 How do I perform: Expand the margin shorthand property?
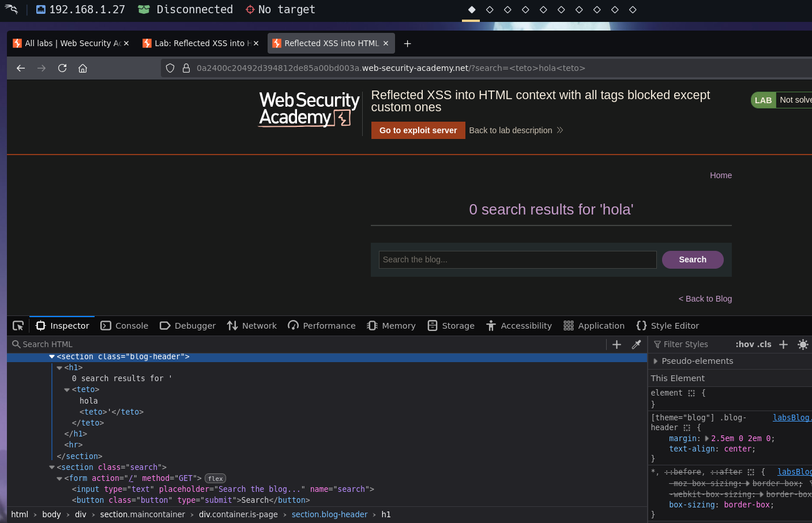(707, 439)
